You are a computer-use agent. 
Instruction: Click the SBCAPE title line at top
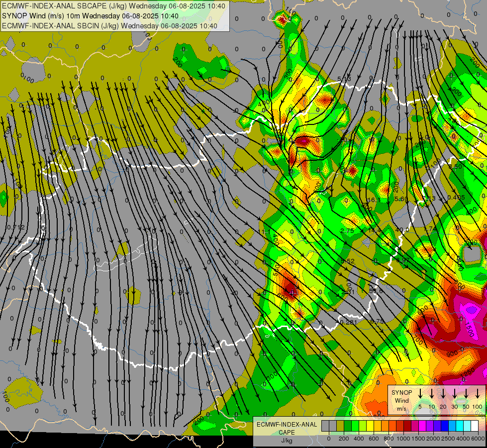click(113, 6)
